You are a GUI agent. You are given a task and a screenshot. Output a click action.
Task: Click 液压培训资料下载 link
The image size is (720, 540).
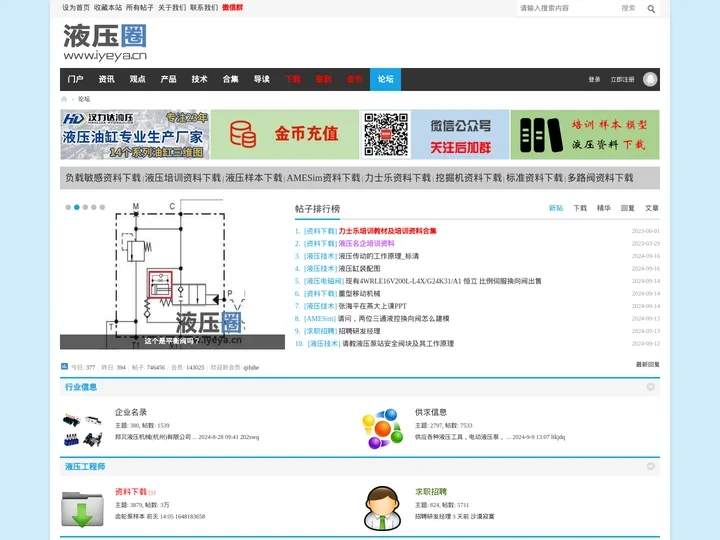pos(183,178)
